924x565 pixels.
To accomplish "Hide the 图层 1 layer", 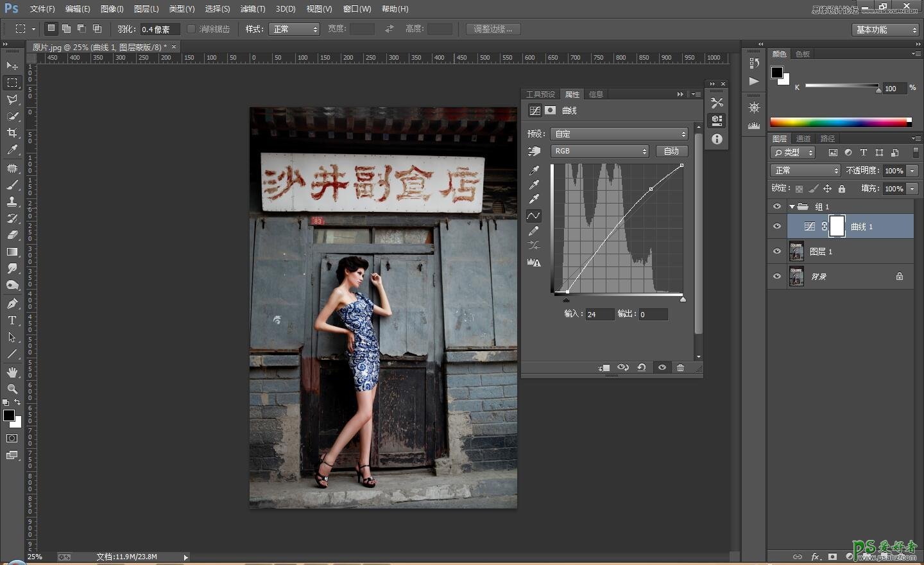I will (777, 252).
